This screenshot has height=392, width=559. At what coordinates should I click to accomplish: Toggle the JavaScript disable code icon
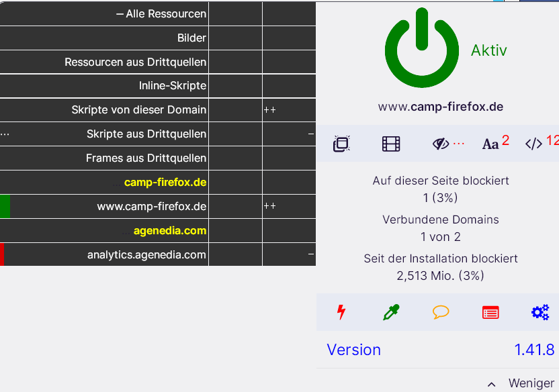[533, 144]
